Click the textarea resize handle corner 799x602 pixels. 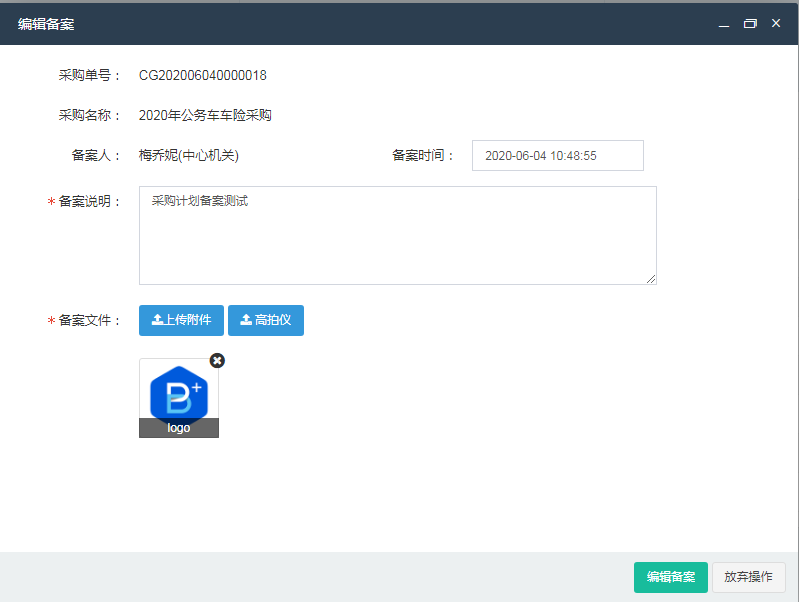(x=651, y=279)
